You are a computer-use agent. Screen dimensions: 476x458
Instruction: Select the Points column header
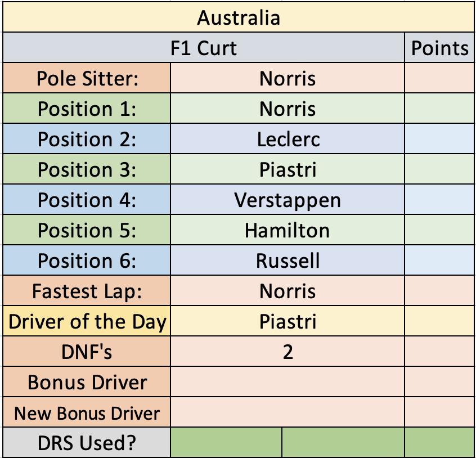439,48
